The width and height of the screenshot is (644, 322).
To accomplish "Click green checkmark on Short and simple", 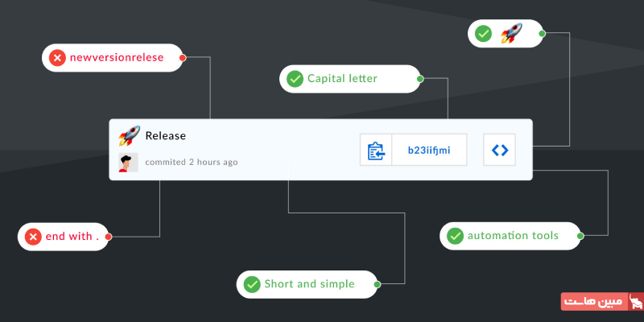I will click(252, 283).
